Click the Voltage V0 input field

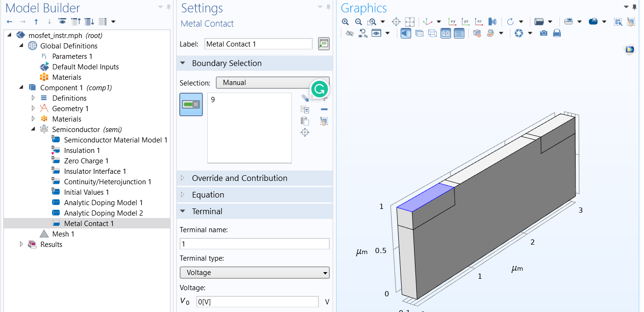257,302
